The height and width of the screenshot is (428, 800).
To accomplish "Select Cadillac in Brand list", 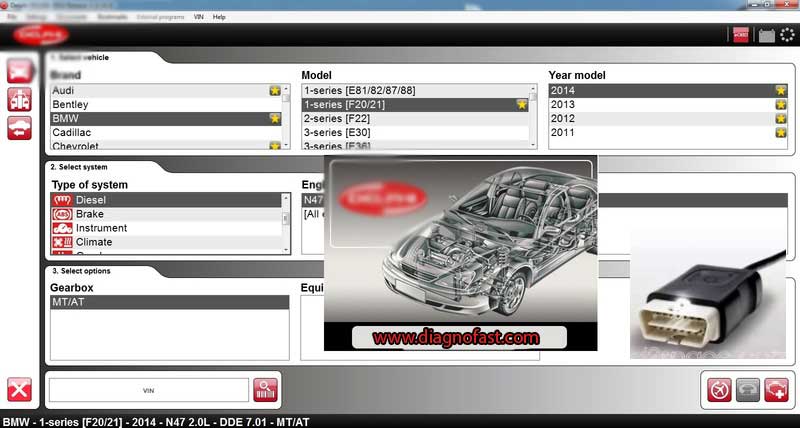I will point(166,133).
